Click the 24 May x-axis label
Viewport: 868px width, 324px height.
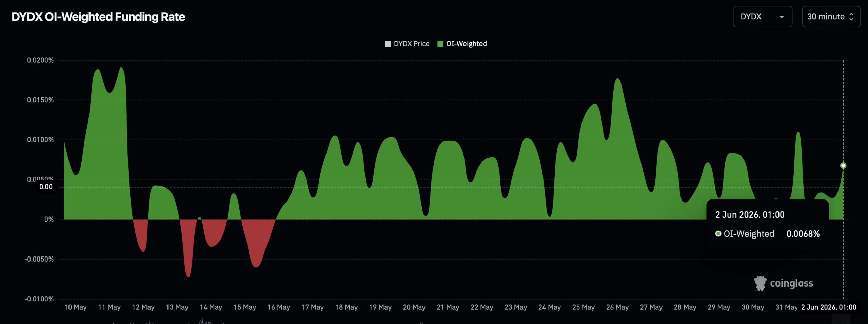550,307
